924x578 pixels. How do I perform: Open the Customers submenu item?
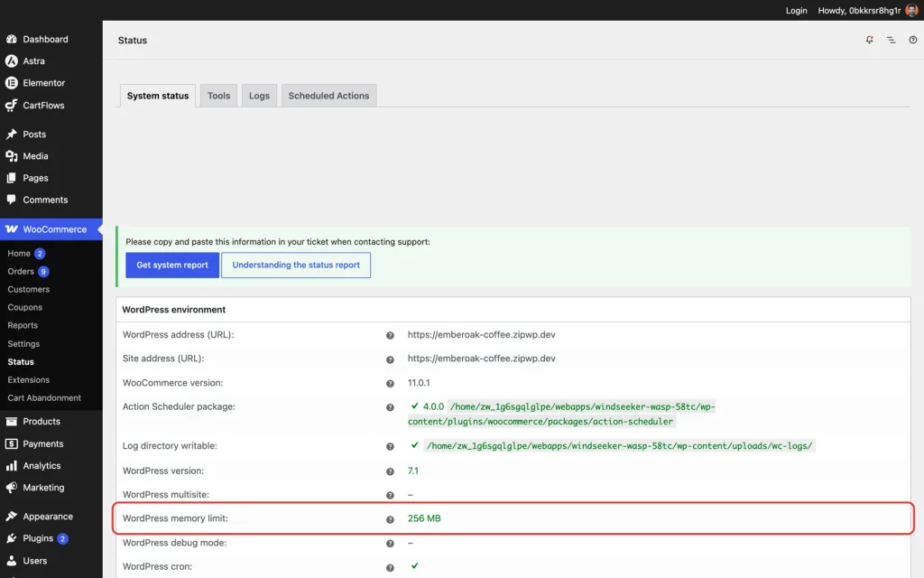[x=28, y=289]
